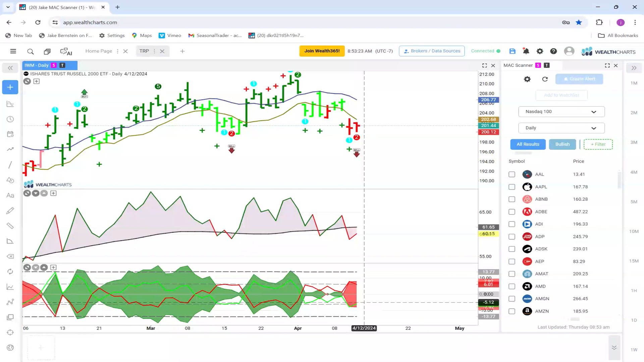This screenshot has height=362, width=644.
Task: Open TRP tab options menu
Action: (x=154, y=51)
